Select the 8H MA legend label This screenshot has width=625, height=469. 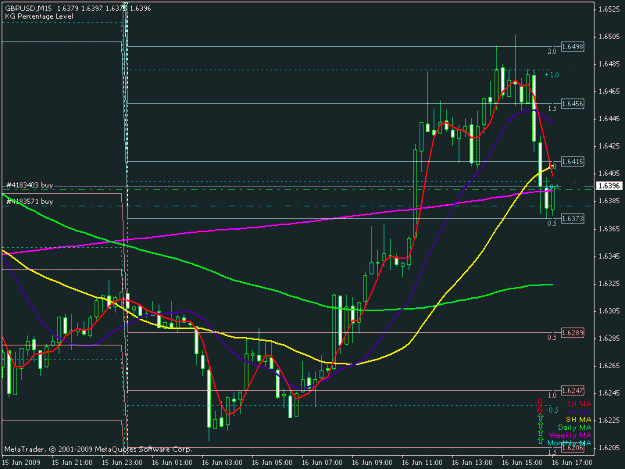pyautogui.click(x=578, y=420)
